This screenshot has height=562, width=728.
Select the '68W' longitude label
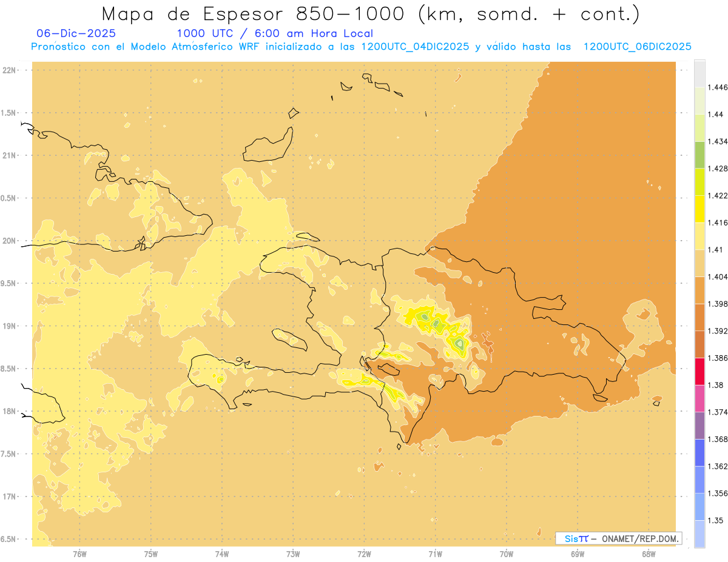click(649, 554)
